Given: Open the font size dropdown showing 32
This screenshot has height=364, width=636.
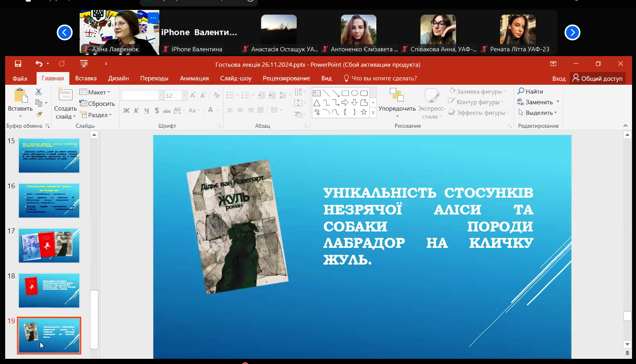Looking at the screenshot, I should click(184, 95).
